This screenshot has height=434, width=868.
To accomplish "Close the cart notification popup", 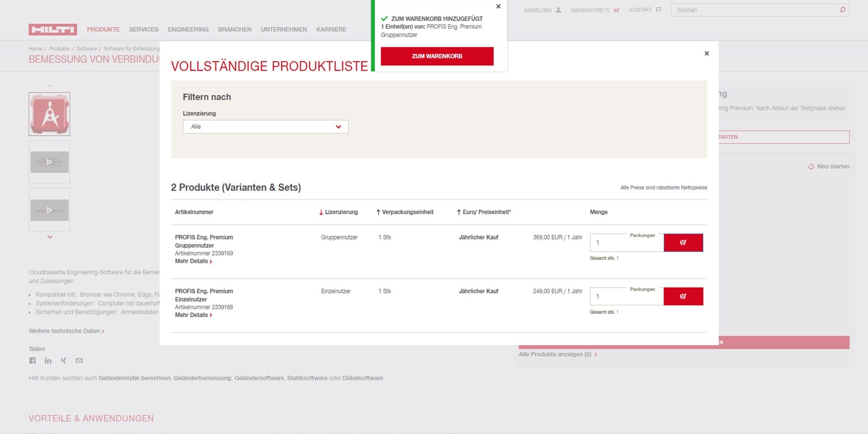I will point(498,6).
